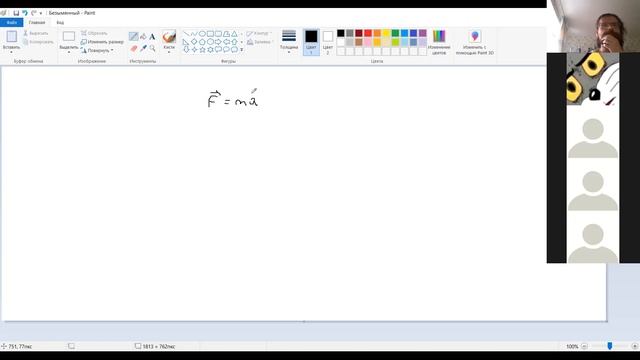Select the Right arrow shape
The image size is (640, 360).
tap(218, 42)
